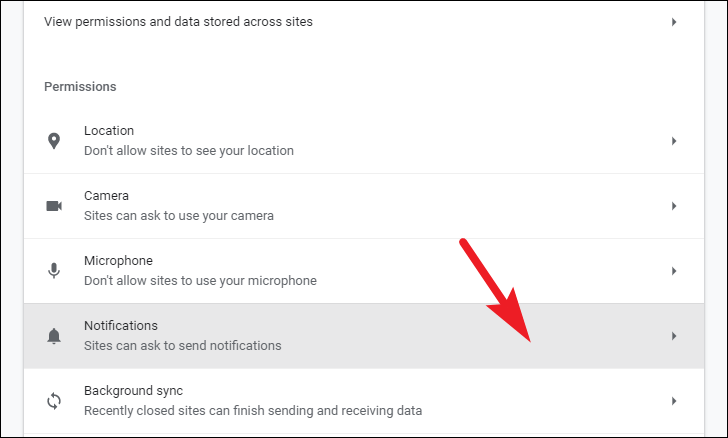Expand the Location row arrow

674,141
